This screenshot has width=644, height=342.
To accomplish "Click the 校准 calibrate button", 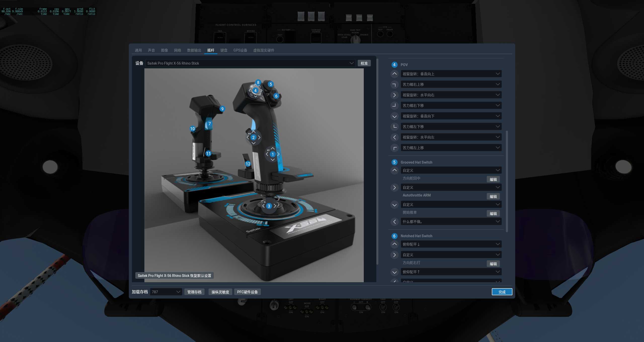I will 364,63.
